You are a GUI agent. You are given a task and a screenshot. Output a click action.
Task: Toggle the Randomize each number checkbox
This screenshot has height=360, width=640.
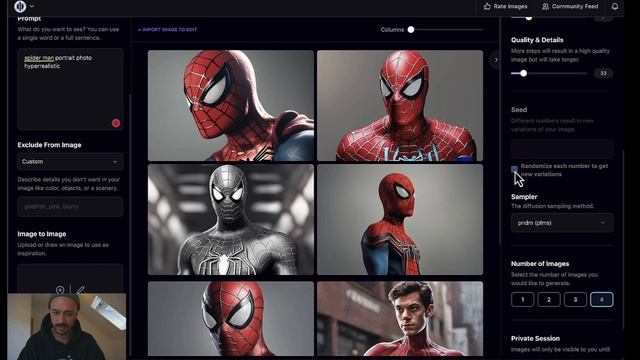(514, 169)
